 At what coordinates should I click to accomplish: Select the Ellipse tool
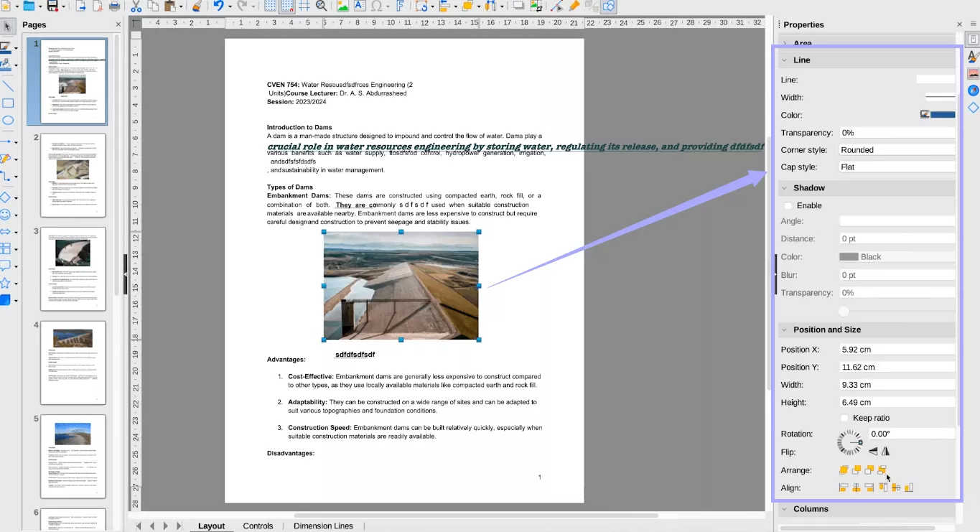[x=9, y=121]
